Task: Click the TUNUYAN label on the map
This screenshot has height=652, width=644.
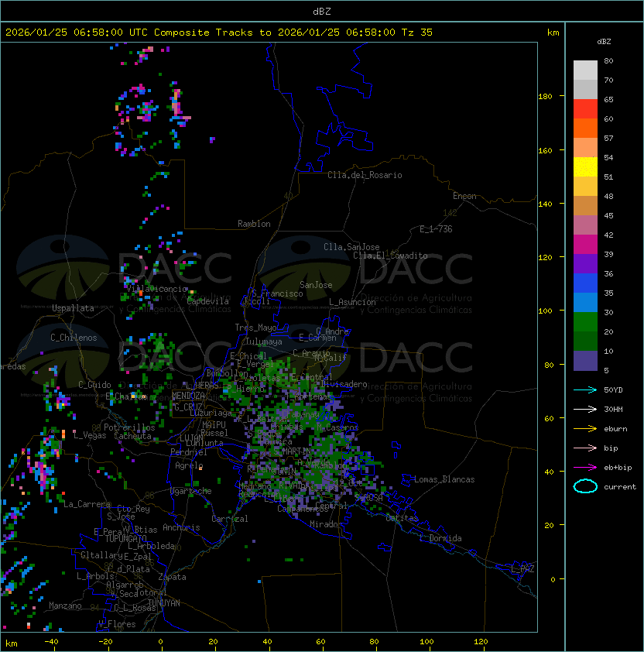Action: pyautogui.click(x=163, y=602)
